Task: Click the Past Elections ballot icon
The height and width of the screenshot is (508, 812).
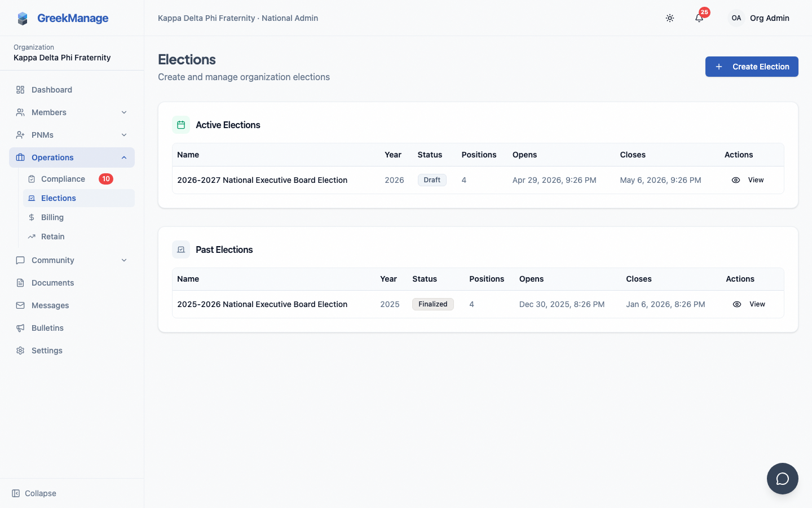Action: (x=181, y=249)
